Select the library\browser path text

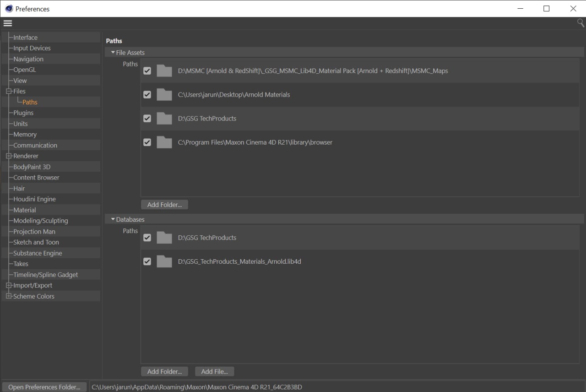pyautogui.click(x=255, y=142)
